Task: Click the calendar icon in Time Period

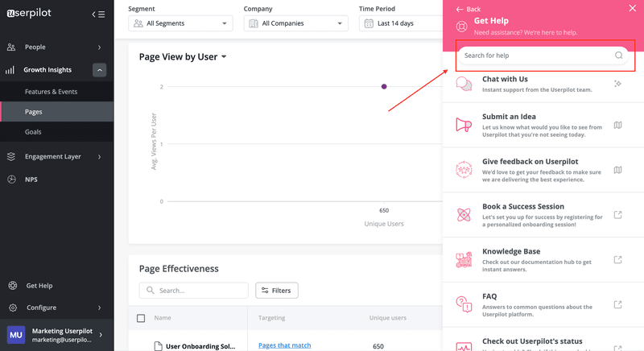Action: (x=369, y=23)
